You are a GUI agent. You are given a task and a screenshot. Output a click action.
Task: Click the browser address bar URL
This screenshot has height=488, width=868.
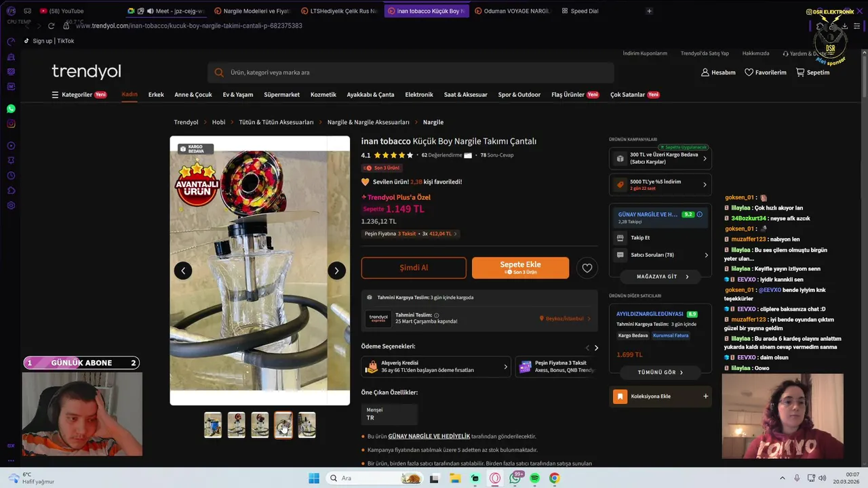[x=189, y=26]
